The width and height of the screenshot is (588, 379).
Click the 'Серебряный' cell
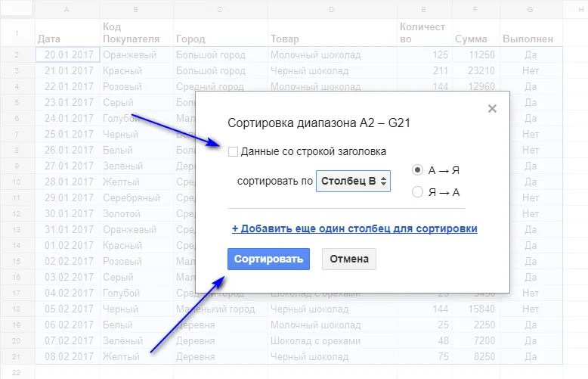pyautogui.click(x=137, y=197)
